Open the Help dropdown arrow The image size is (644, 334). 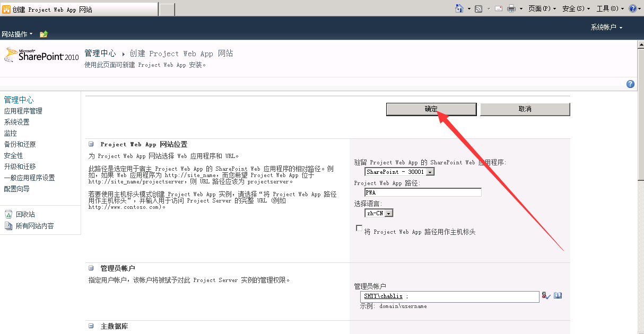point(640,9)
